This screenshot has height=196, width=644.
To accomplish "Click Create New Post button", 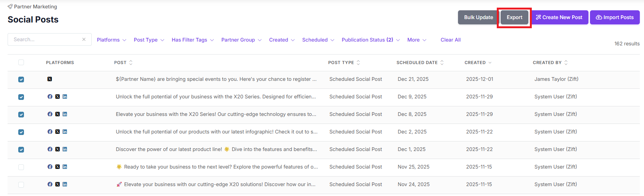I will [559, 17].
